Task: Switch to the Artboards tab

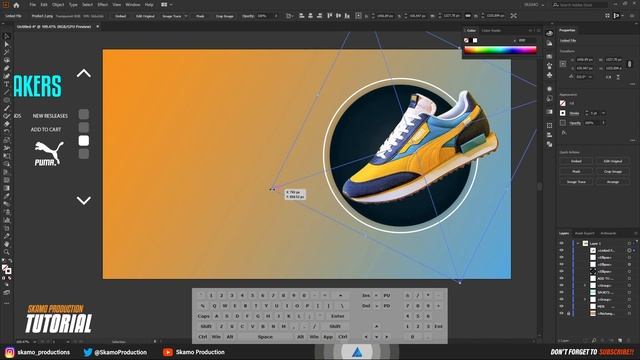Action: click(x=608, y=233)
